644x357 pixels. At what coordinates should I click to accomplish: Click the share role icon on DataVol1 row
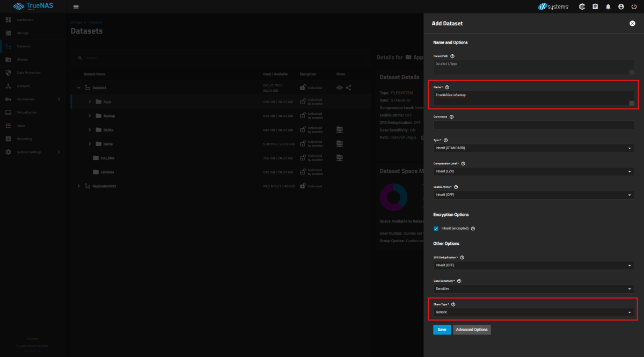pos(348,88)
